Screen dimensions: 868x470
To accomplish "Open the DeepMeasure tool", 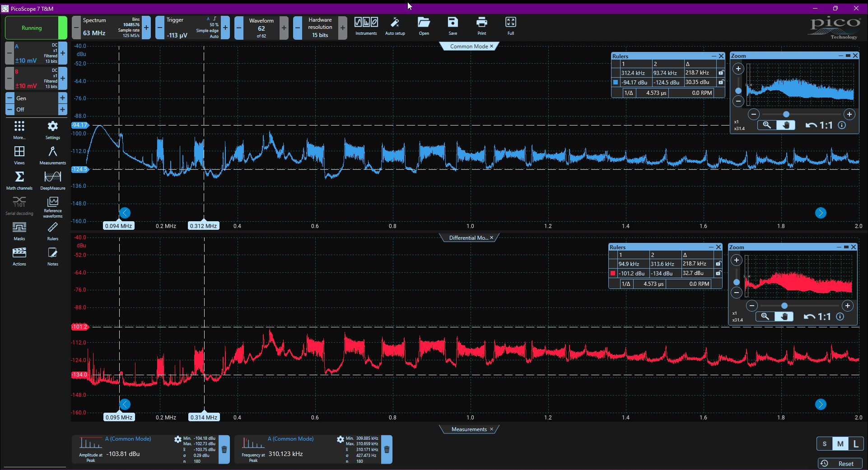I will [53, 180].
